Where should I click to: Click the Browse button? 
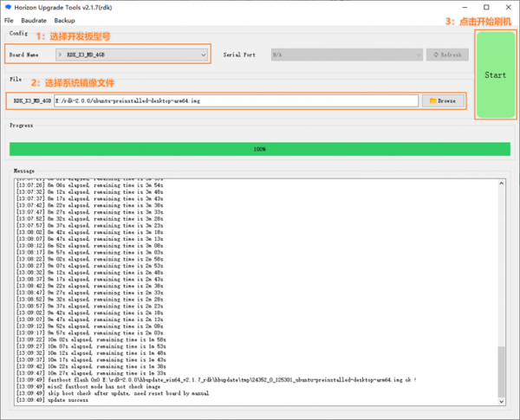pos(443,100)
